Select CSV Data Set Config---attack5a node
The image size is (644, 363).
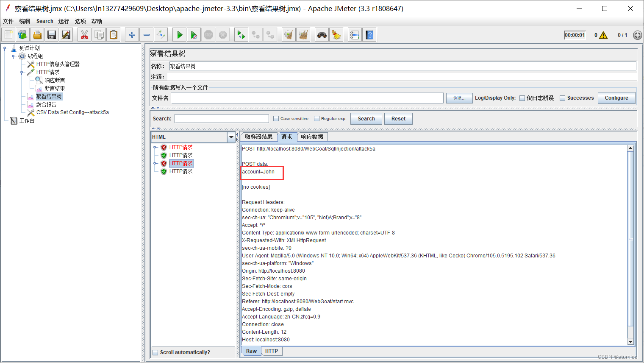pos(72,112)
